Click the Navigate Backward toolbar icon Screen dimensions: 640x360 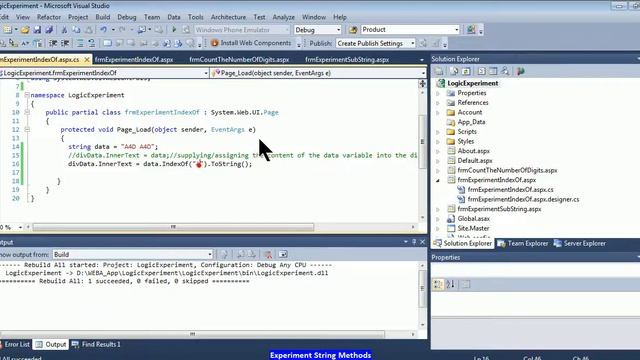pyautogui.click(x=142, y=30)
